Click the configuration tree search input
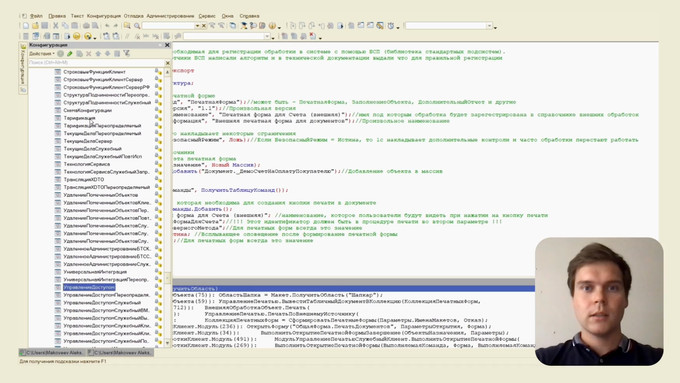 (96, 63)
